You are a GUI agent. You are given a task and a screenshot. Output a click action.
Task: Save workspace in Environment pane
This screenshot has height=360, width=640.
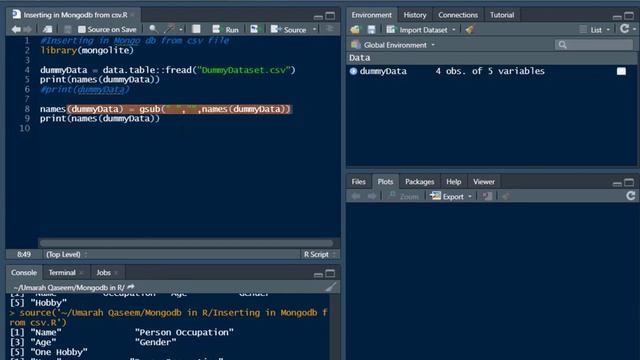(371, 29)
